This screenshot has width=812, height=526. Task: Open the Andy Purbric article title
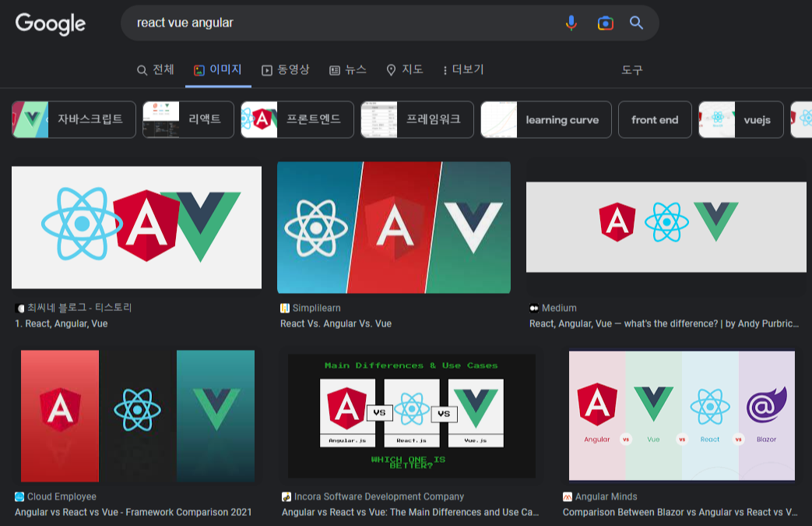664,324
